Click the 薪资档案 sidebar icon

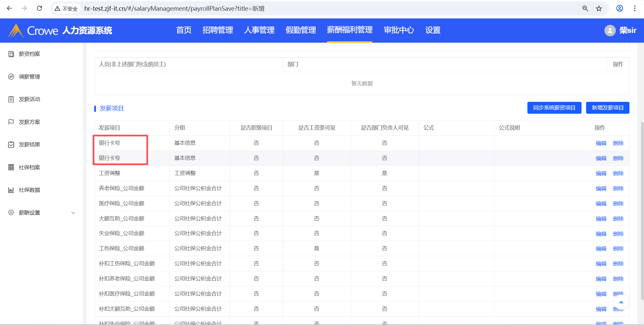[11, 54]
